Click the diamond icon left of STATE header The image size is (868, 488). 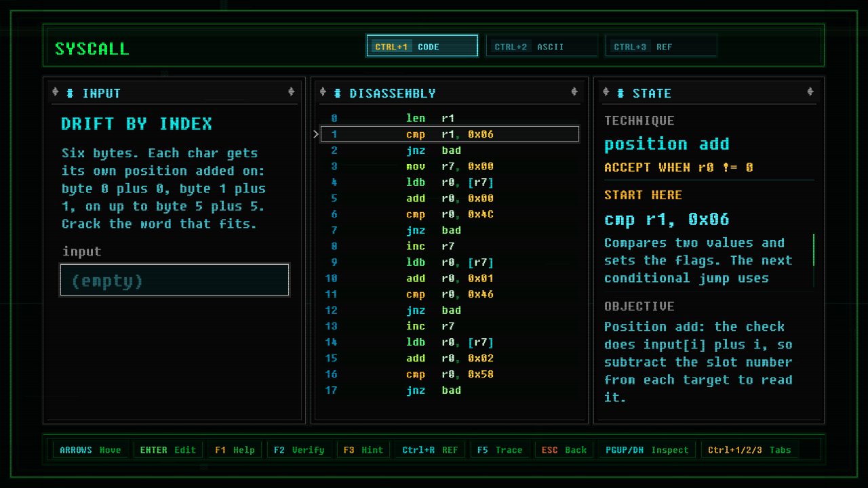606,92
